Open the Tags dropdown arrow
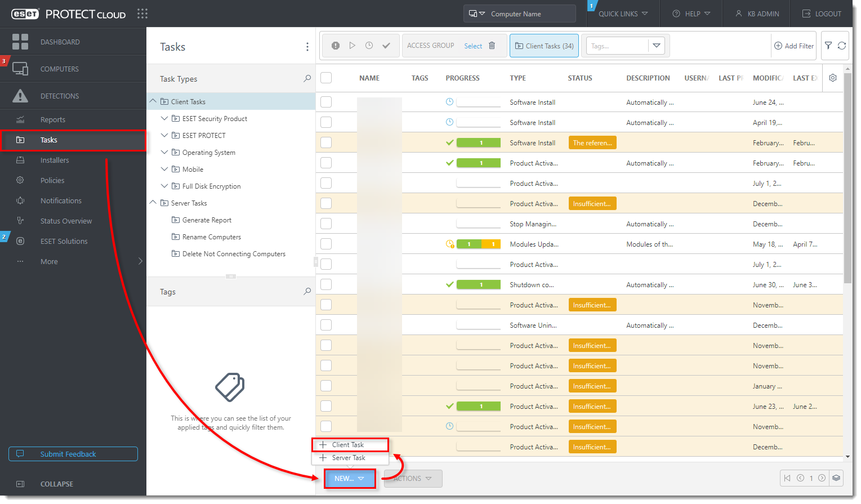 pyautogui.click(x=657, y=46)
